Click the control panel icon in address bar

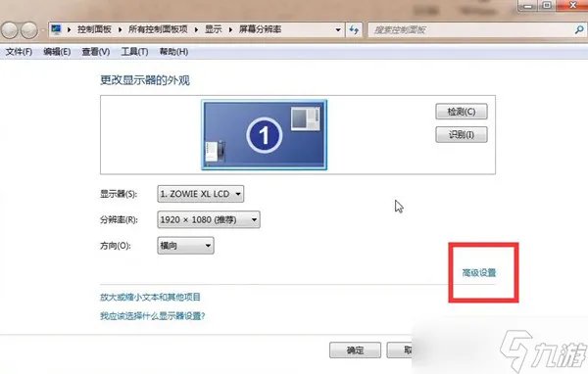(56, 29)
